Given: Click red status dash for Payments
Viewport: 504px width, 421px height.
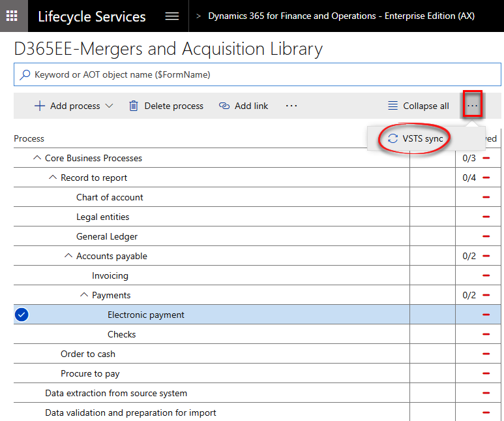Looking at the screenshot, I should tap(486, 295).
